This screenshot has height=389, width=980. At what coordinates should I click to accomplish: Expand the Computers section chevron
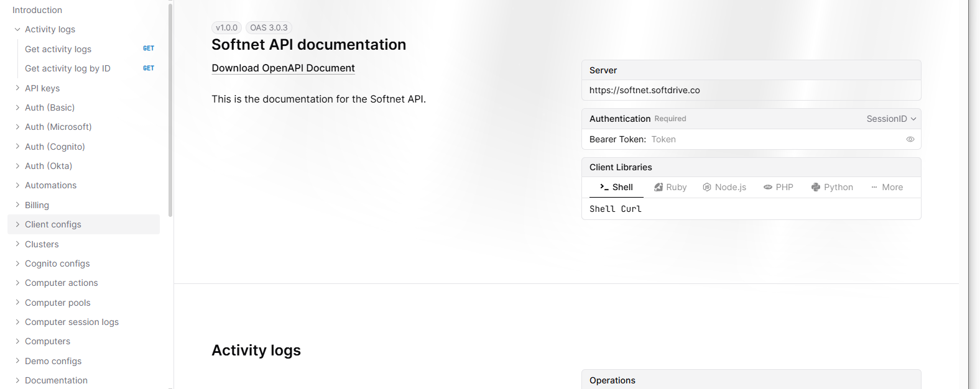17,341
